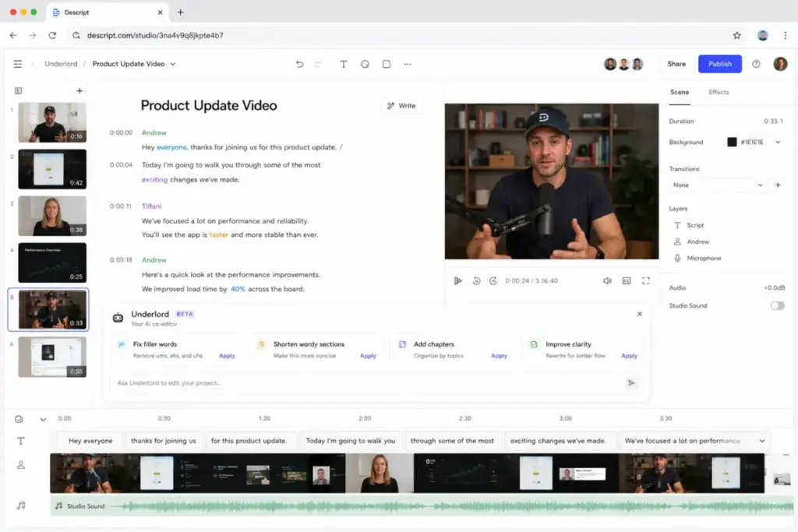Toggle the Studio Sound switch
The width and height of the screenshot is (798, 532).
coord(777,305)
